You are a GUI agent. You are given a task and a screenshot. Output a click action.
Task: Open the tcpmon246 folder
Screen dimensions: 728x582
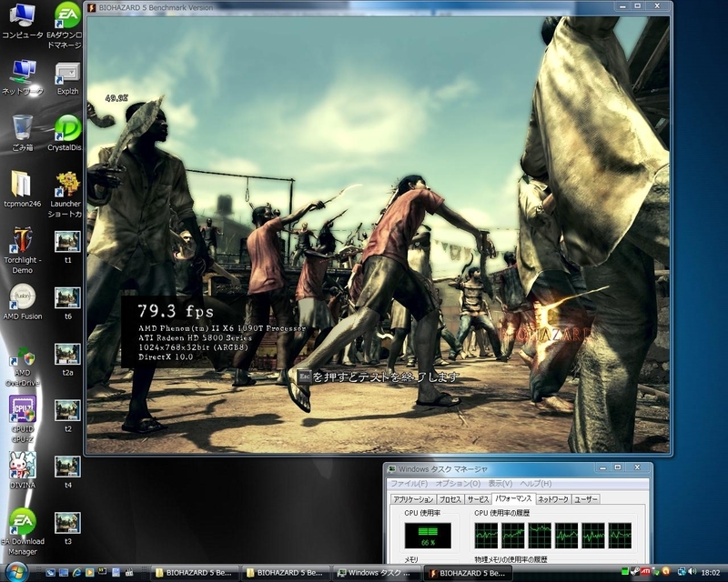(22, 189)
